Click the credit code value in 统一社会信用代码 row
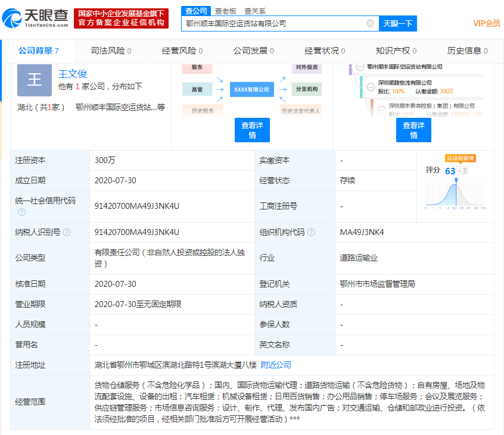The image size is (504, 435). coord(136,206)
